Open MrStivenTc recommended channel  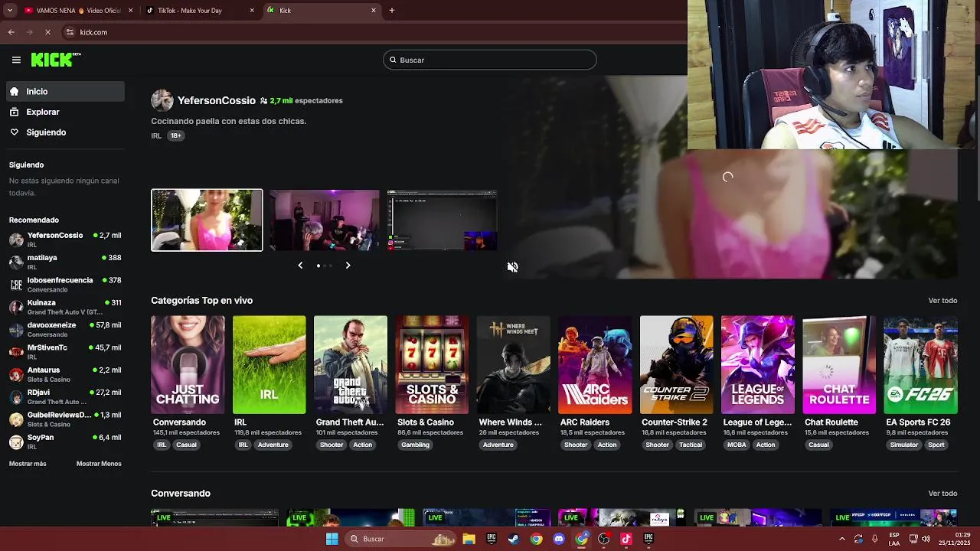point(65,352)
